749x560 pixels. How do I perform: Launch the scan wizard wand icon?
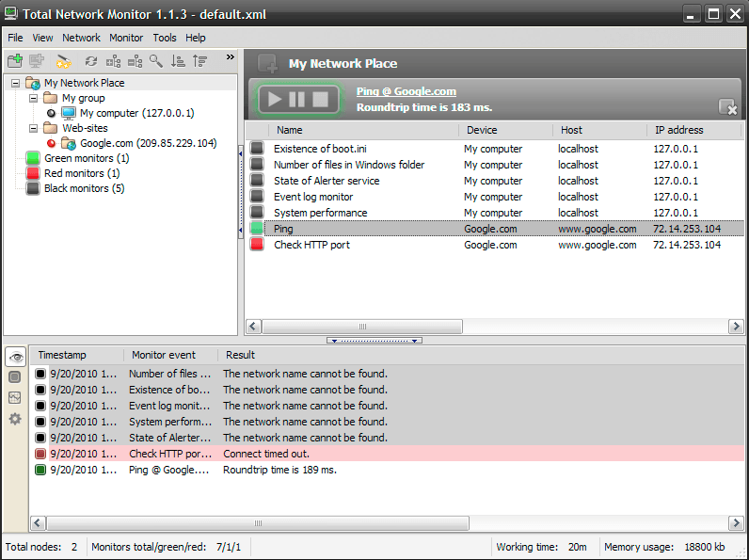click(63, 61)
